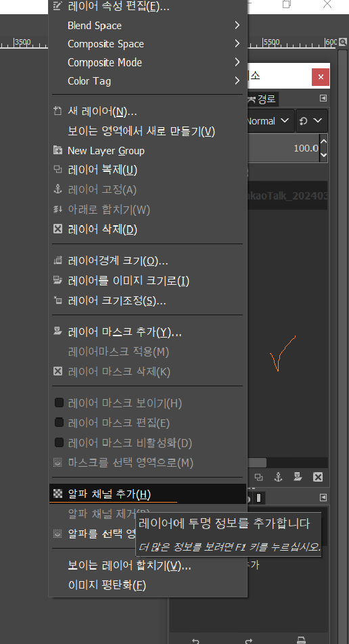Flatten image with 이미지 평탄화(F)
The image size is (349, 644).
tap(148, 585)
